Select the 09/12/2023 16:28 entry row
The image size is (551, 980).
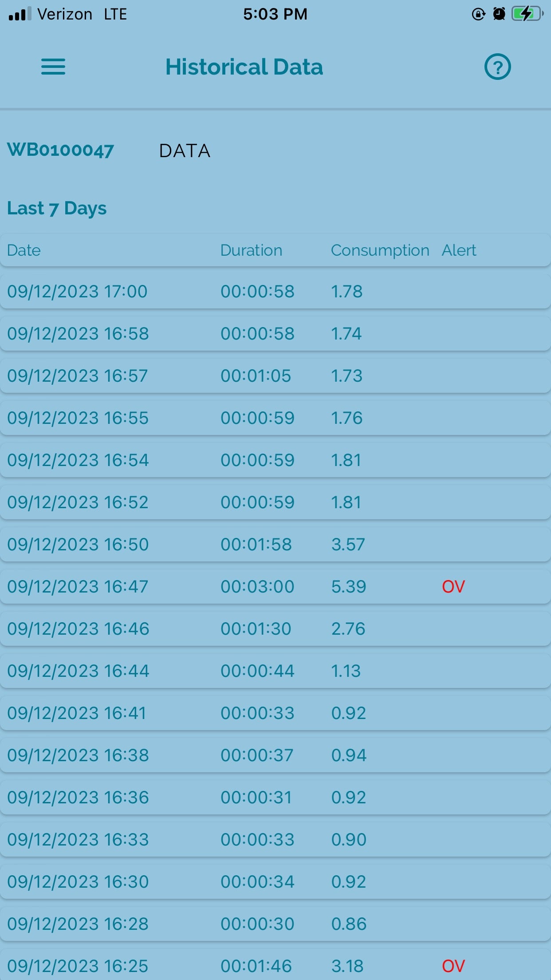[275, 924]
